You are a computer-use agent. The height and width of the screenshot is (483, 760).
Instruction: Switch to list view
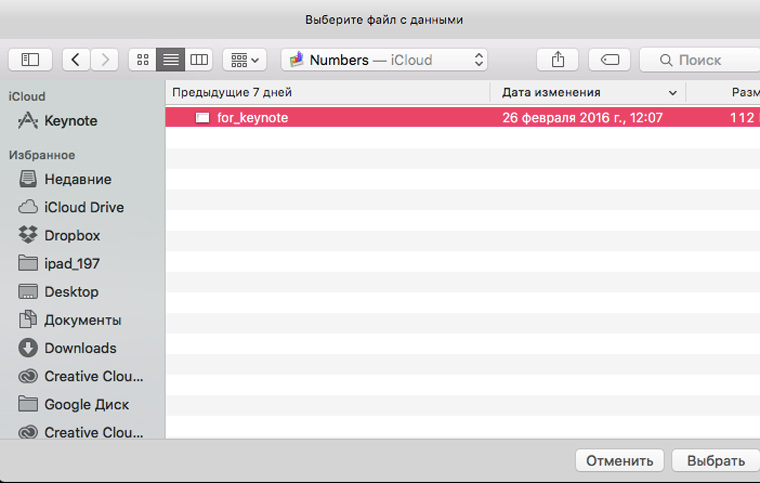171,60
